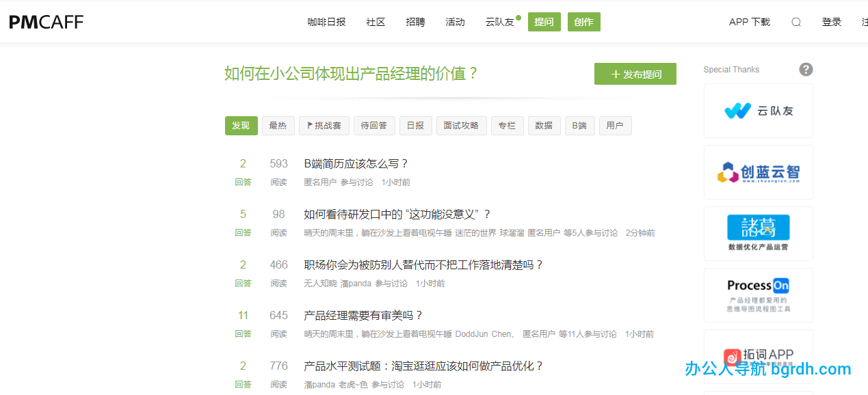The height and width of the screenshot is (395, 868).
Task: Open the 面试攻略 tab
Action: point(461,126)
